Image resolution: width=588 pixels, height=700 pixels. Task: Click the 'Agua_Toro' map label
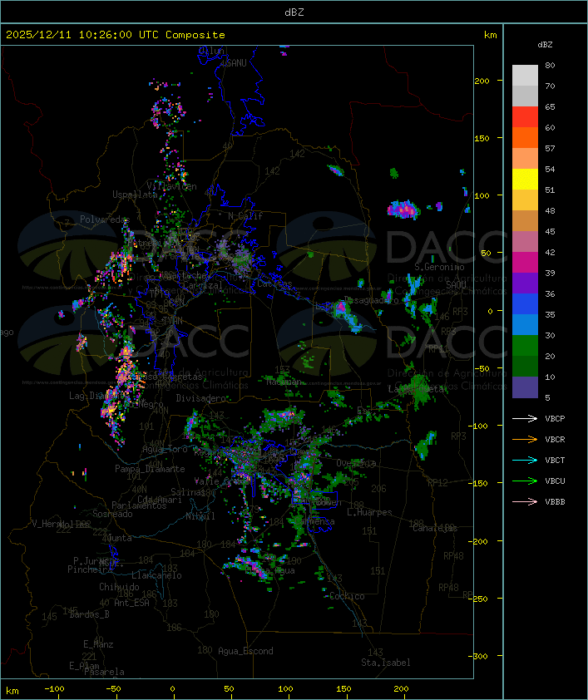click(x=166, y=449)
